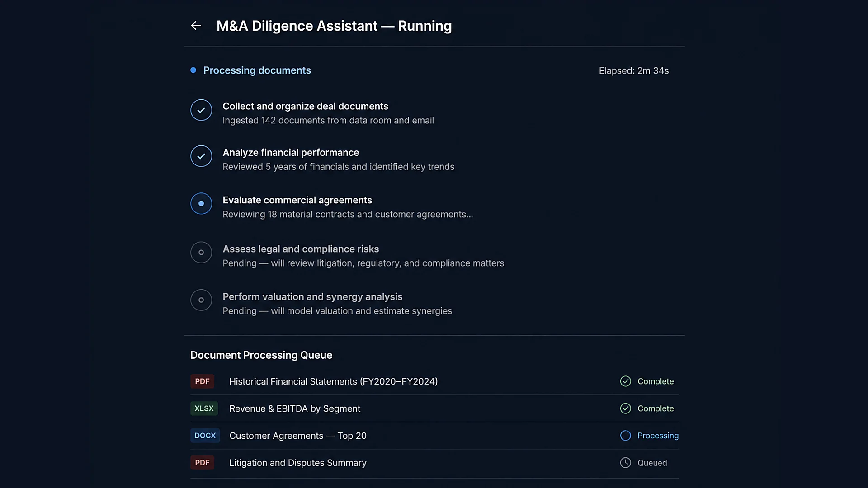
Task: Click Reviewed 5 years of financials text
Action: pyautogui.click(x=339, y=167)
